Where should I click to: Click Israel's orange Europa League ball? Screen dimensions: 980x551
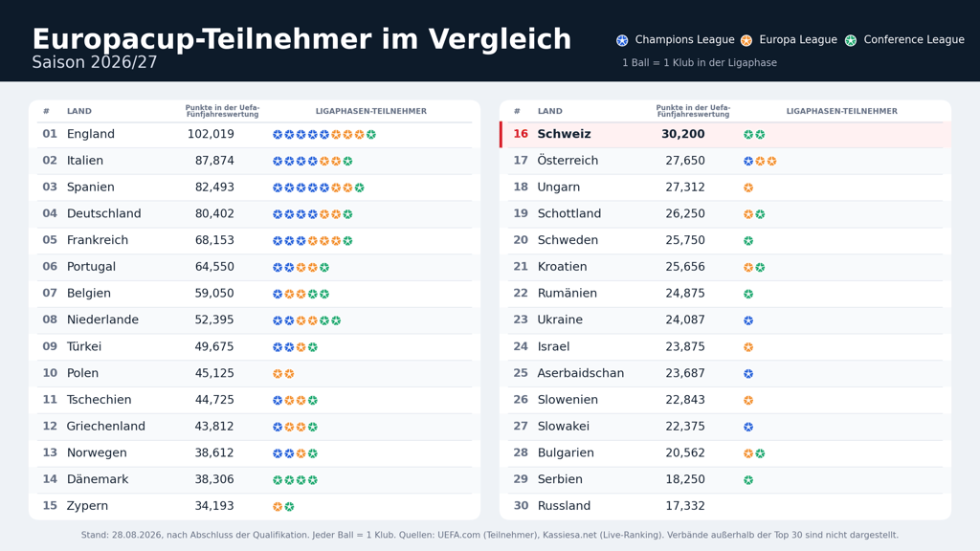point(748,346)
